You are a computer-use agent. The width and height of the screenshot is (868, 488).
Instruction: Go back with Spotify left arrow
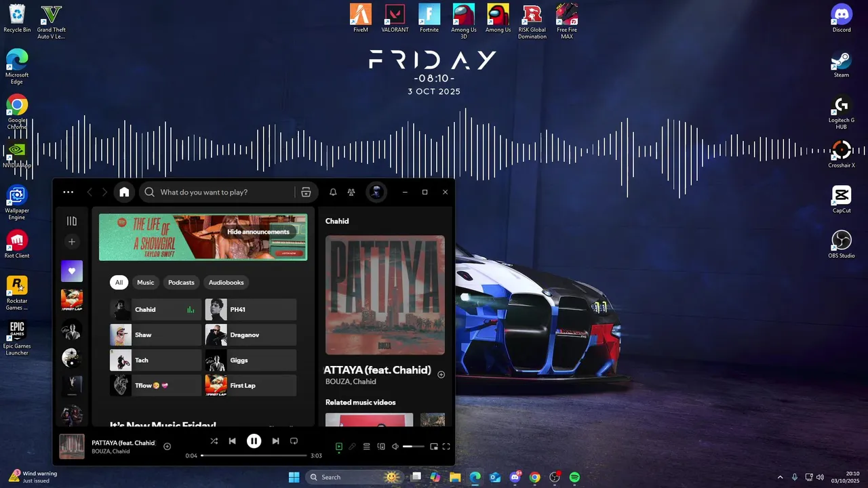90,192
